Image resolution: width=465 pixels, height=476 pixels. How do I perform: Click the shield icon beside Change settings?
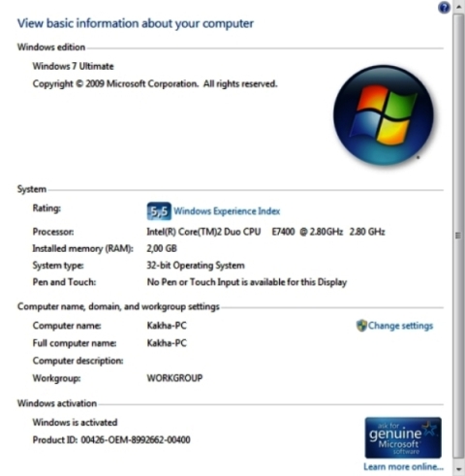click(361, 326)
